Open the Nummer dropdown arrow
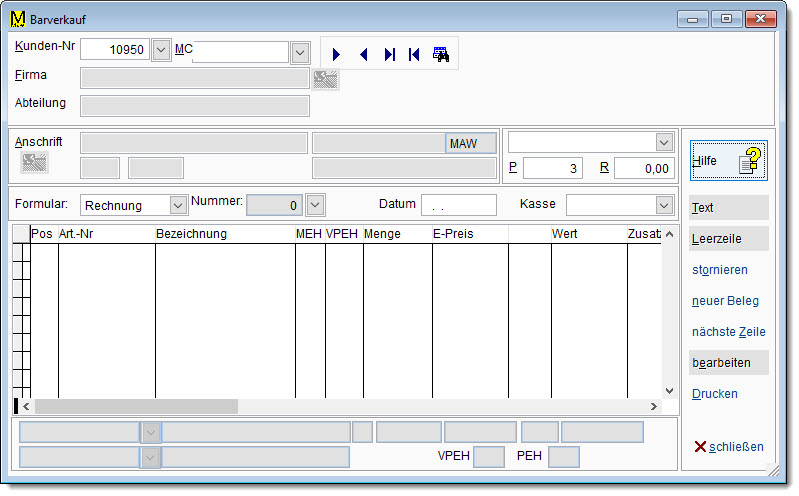 click(314, 205)
